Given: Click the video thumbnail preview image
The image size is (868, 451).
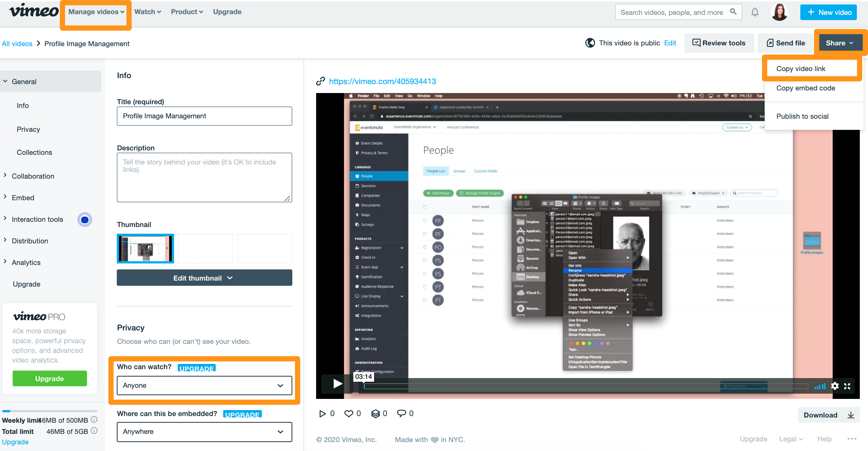Looking at the screenshot, I should click(145, 247).
